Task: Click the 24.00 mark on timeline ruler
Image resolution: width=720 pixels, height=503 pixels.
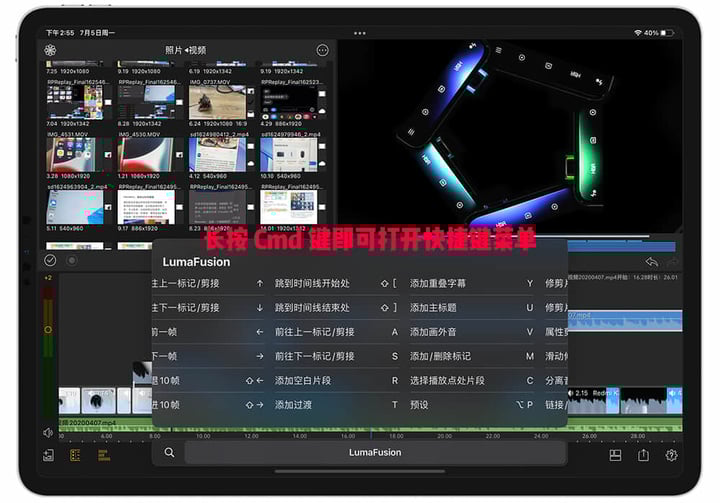Action: pyautogui.click(x=541, y=436)
